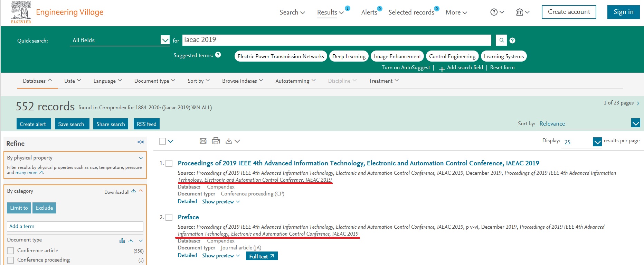Open the Results menu
The height and width of the screenshot is (265, 644).
click(x=330, y=12)
